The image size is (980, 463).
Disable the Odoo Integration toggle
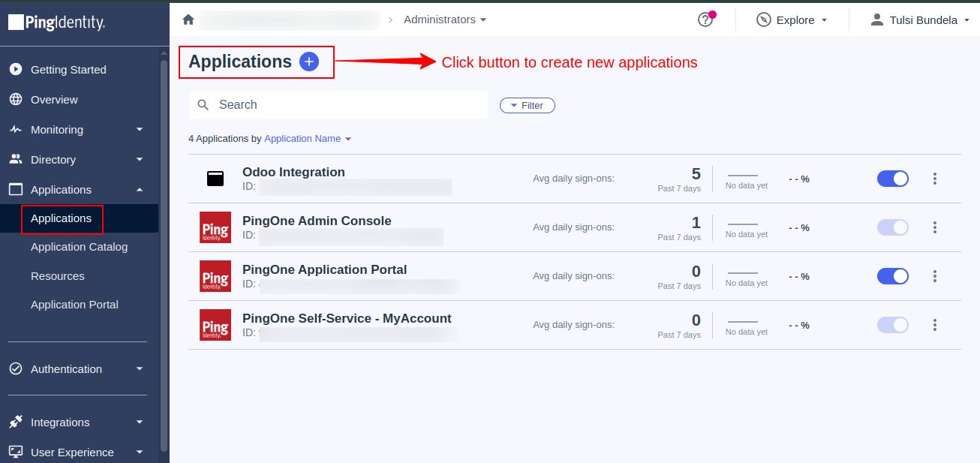[893, 179]
